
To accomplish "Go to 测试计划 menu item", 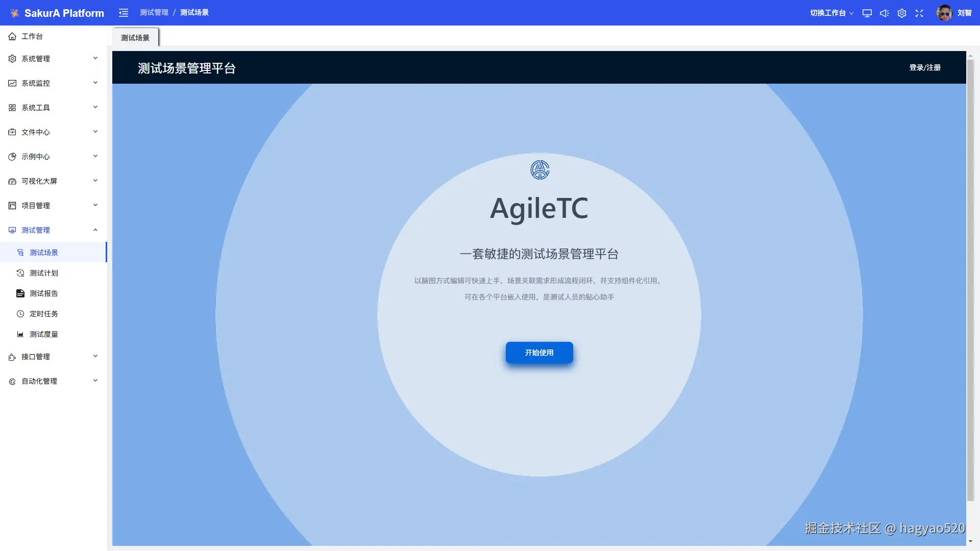I will pyautogui.click(x=44, y=273).
